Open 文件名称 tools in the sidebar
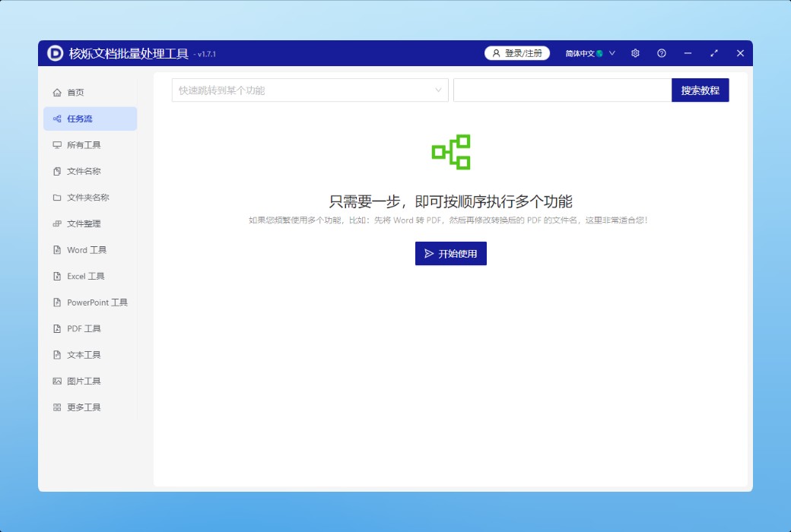 tap(84, 172)
